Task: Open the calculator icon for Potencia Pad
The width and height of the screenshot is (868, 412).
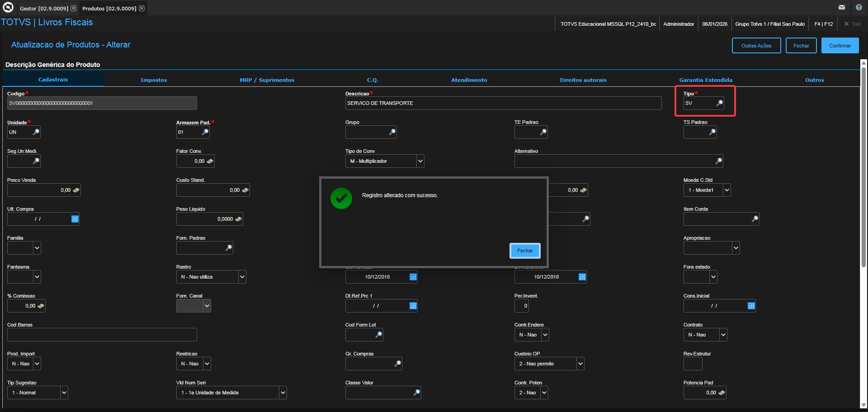Action: 722,393
